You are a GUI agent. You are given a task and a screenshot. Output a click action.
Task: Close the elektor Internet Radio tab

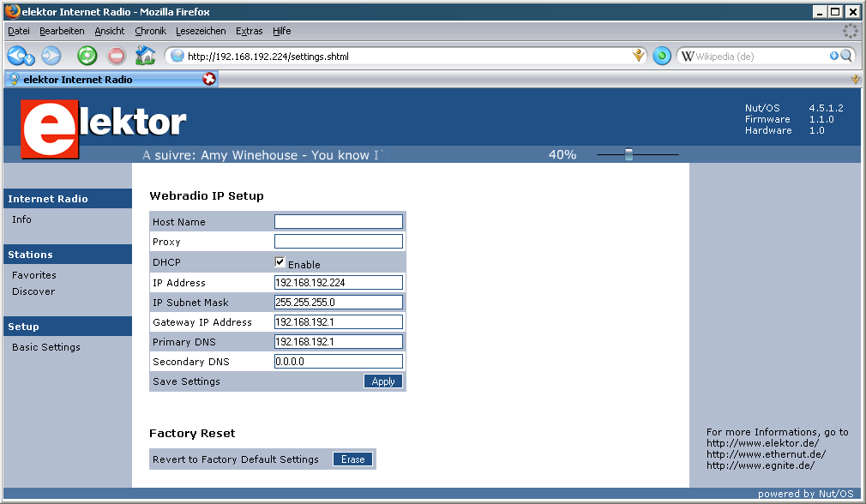point(208,79)
